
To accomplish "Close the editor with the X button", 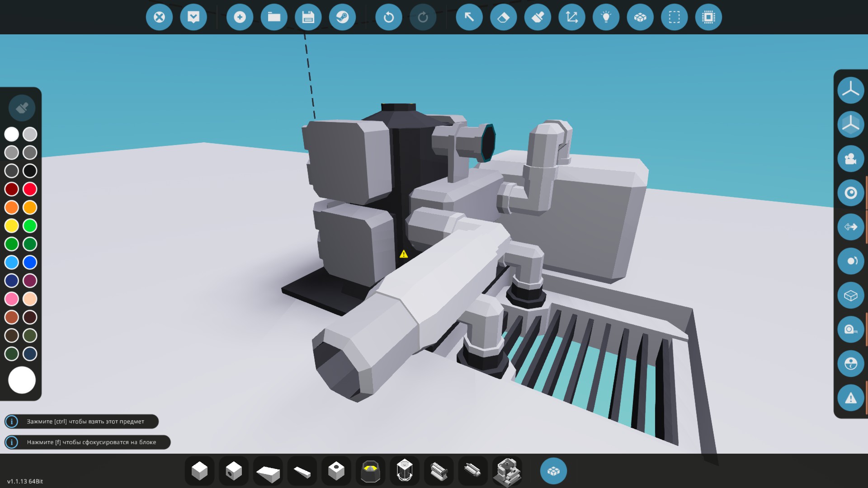I will (x=159, y=17).
